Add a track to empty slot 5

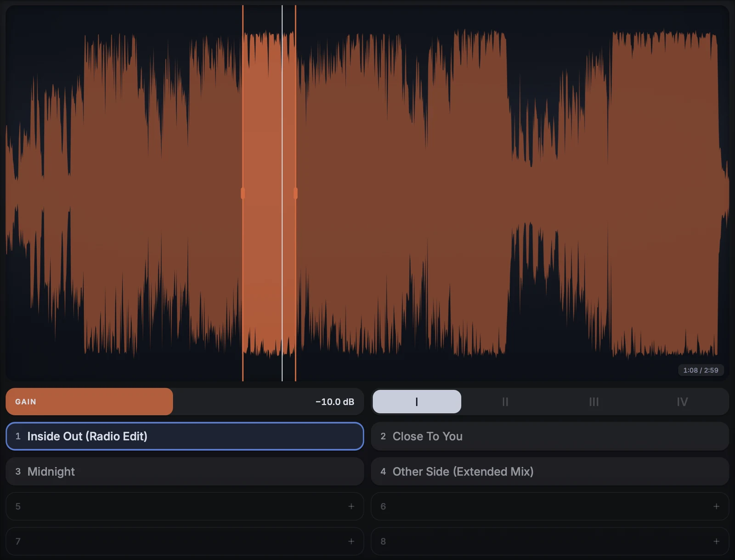[x=185, y=506]
